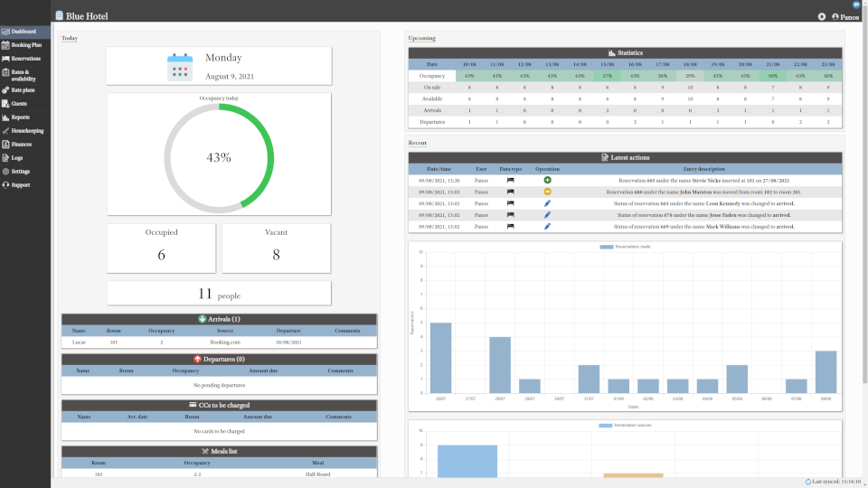Go to Rates & availability menu
The width and height of the screenshot is (868, 488).
point(24,75)
